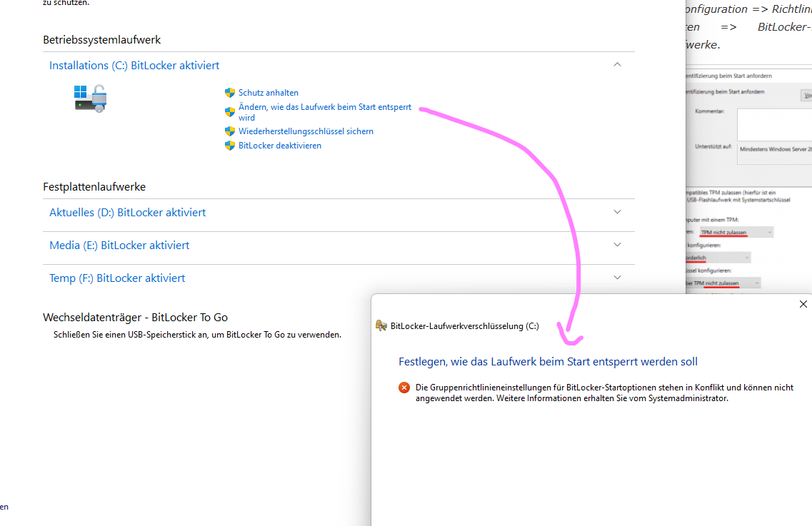This screenshot has width=812, height=526.
Task: Expand the Temp (F:) drive section
Action: click(617, 278)
